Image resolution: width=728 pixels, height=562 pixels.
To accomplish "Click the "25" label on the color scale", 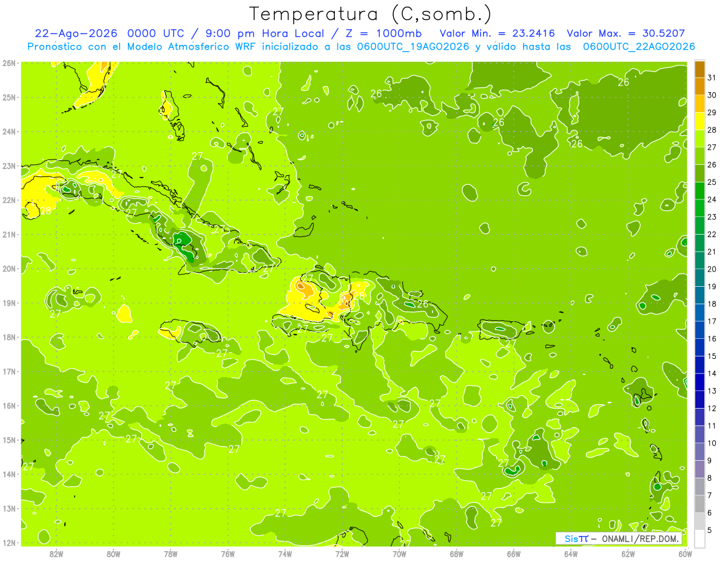I will (712, 182).
